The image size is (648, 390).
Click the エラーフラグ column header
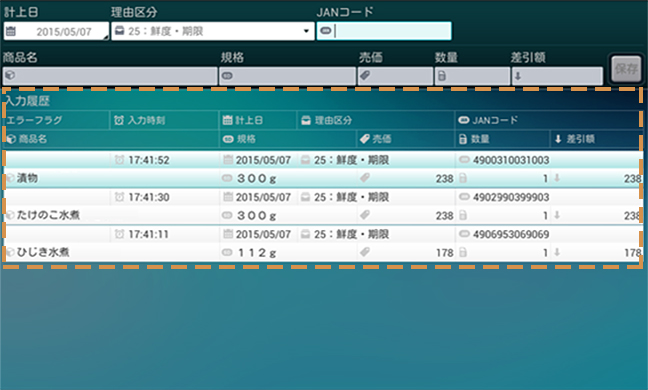point(56,120)
